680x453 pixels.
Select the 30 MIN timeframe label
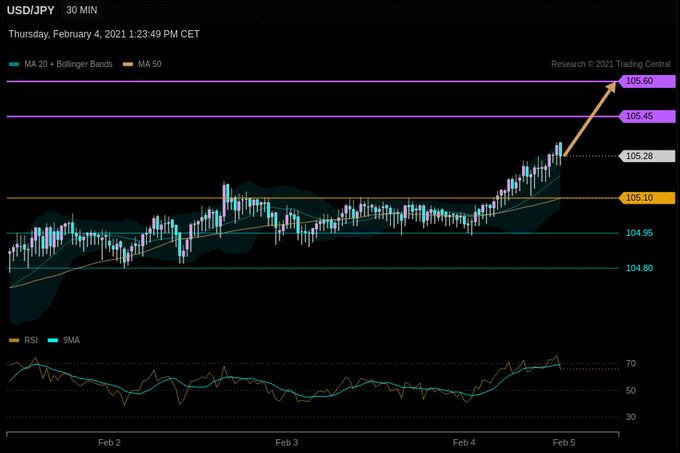pyautogui.click(x=82, y=10)
